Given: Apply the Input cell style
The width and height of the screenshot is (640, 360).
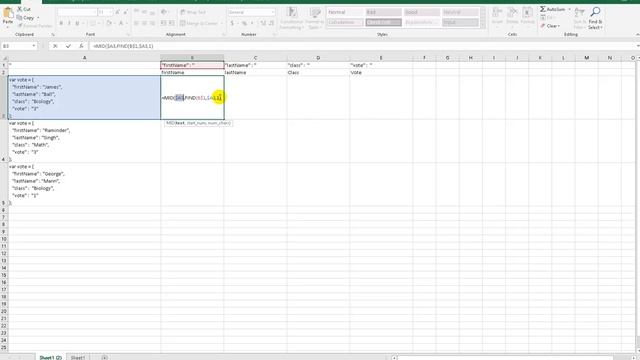Looking at the screenshot, I should 460,22.
